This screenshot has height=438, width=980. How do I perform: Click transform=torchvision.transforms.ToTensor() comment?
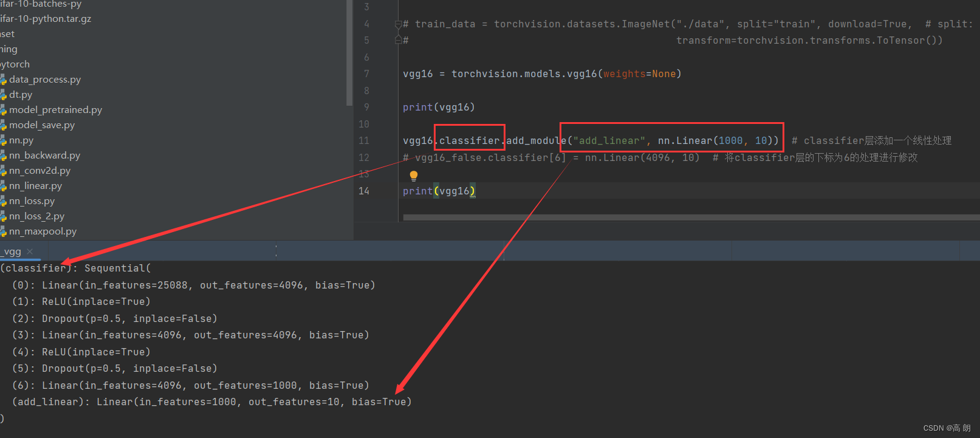pos(809,40)
